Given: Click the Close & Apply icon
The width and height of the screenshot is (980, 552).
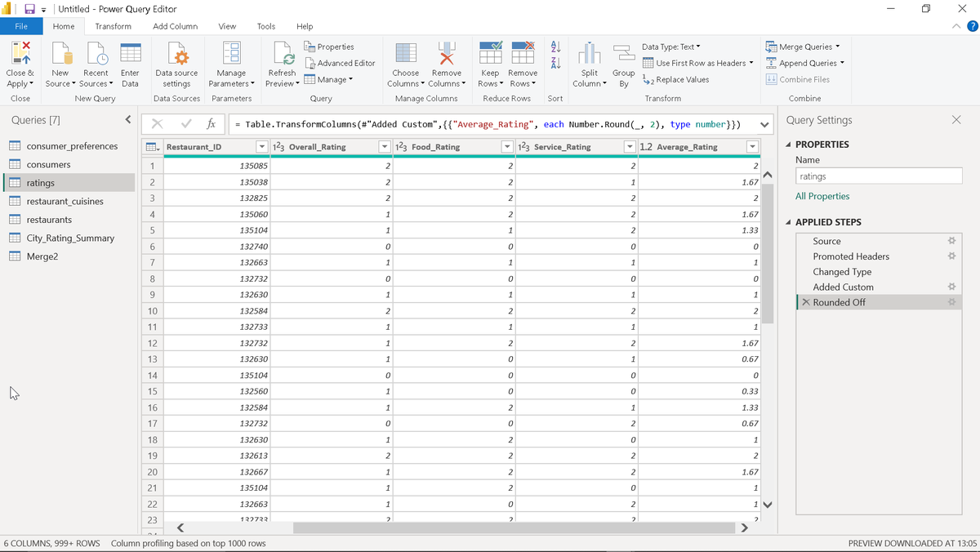Looking at the screenshot, I should click(x=20, y=53).
